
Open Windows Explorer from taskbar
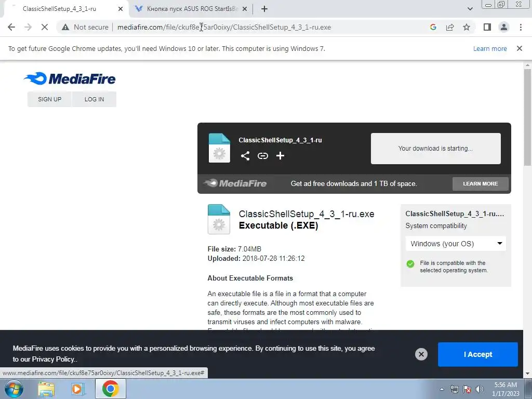pyautogui.click(x=46, y=389)
